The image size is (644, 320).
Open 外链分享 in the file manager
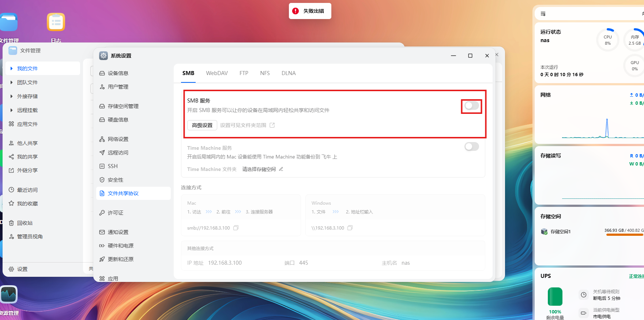(x=43, y=170)
